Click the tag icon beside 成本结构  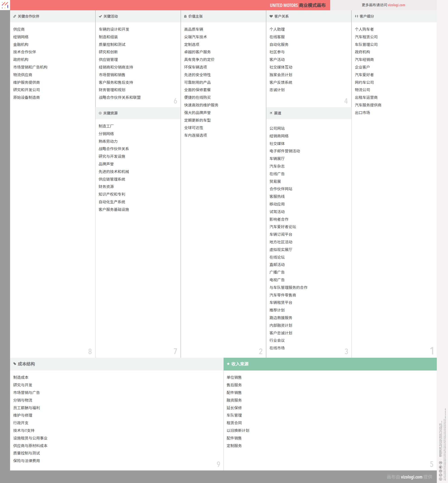click(15, 364)
